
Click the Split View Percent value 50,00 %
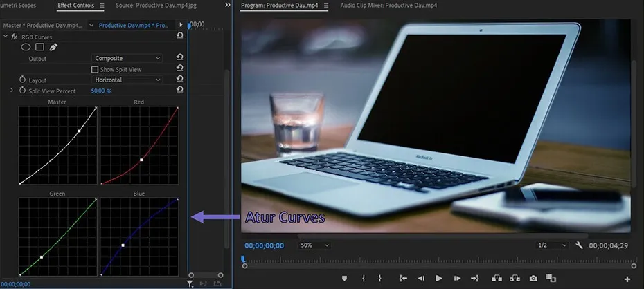click(101, 91)
